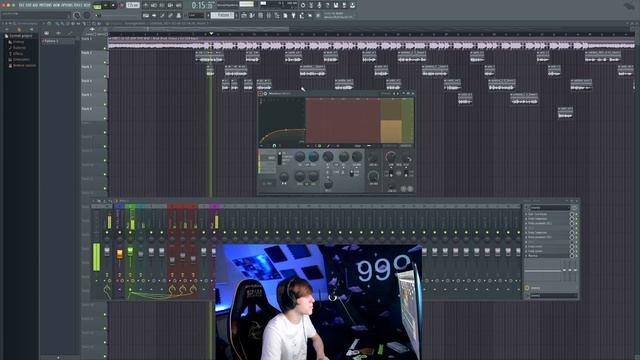This screenshot has height=360, width=640.
Task: Open Mixer view from toolbar
Action: (269, 16)
